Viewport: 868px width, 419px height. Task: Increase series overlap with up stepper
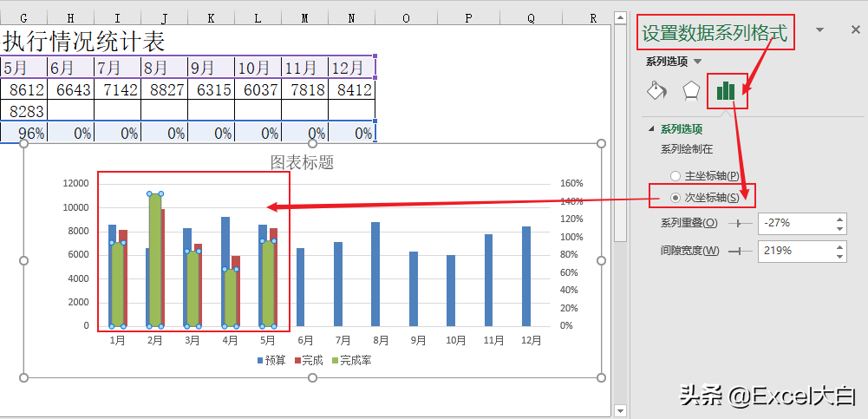coord(840,218)
